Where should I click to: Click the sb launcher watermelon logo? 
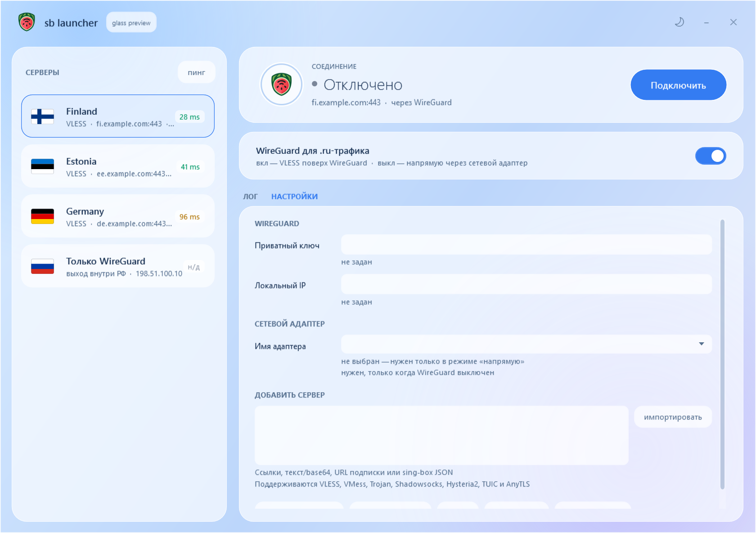click(x=27, y=22)
